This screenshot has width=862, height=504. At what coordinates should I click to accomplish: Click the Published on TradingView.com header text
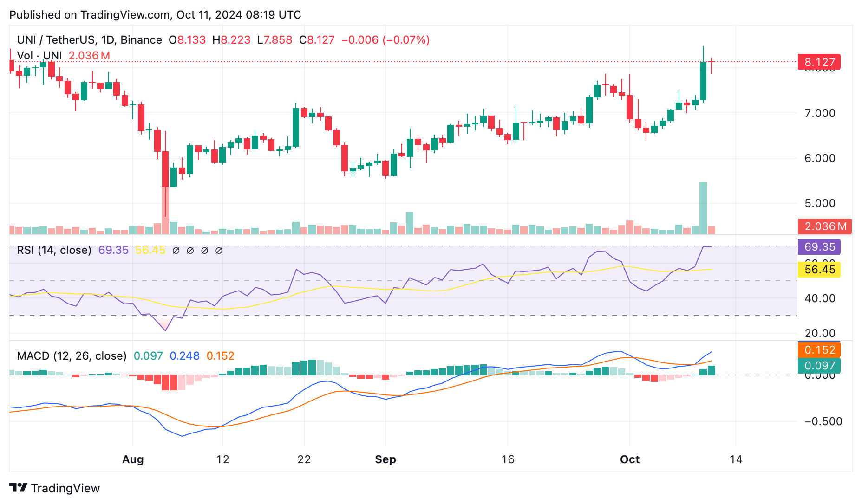155,15
